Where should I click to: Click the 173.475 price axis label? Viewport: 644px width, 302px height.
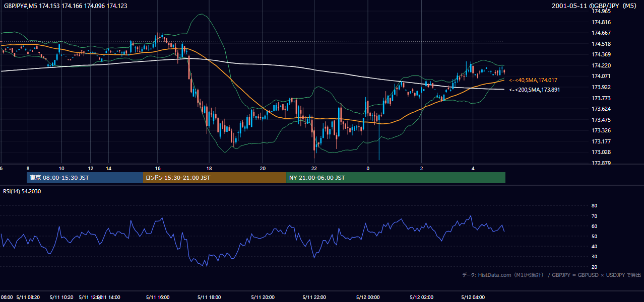click(602, 120)
